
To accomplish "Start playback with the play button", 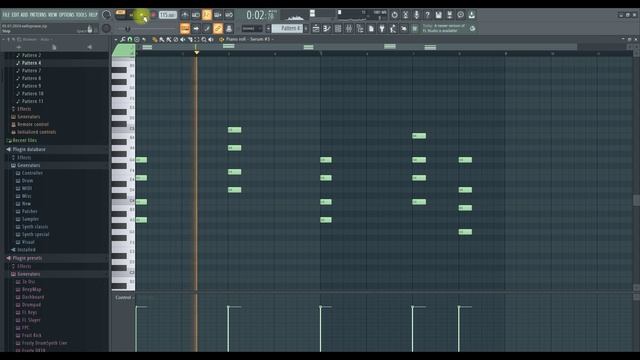I will click(142, 15).
